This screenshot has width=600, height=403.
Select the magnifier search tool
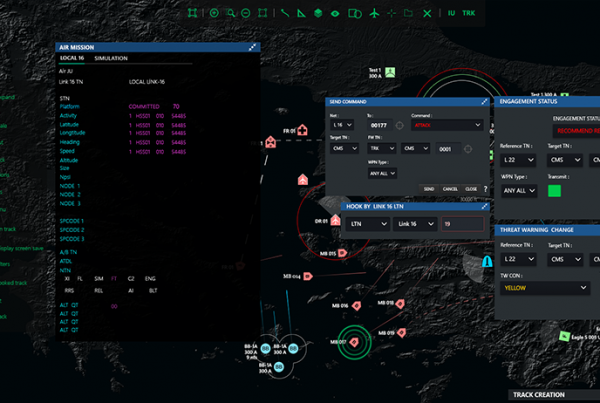point(230,13)
